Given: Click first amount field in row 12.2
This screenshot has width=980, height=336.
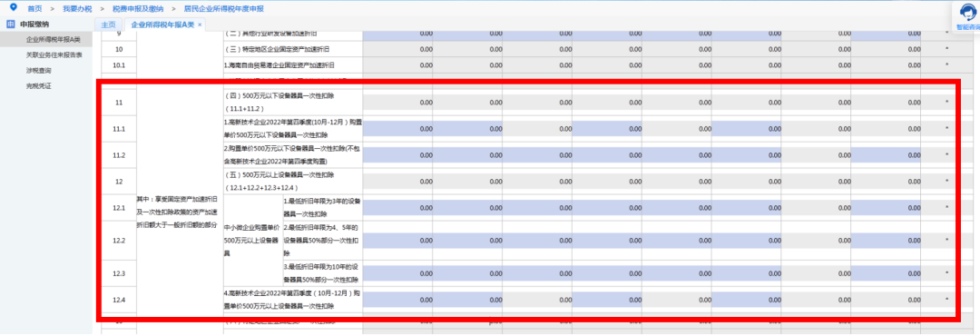Looking at the screenshot, I should pos(397,240).
